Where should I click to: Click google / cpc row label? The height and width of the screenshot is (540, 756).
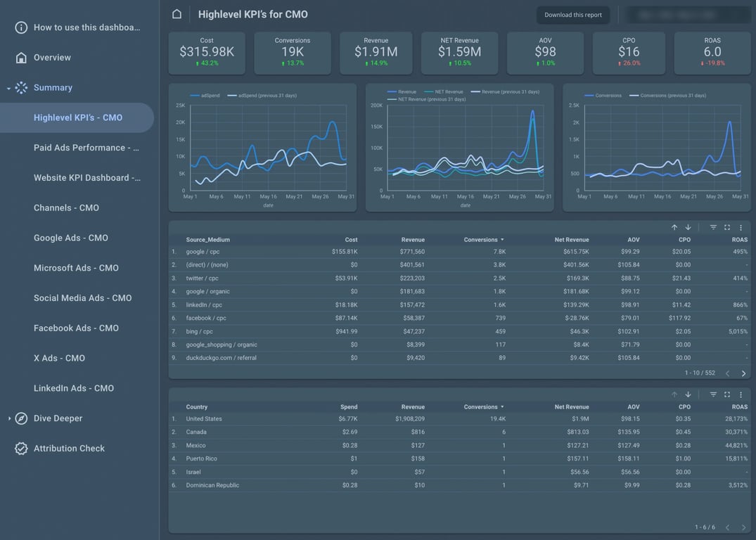(x=203, y=252)
